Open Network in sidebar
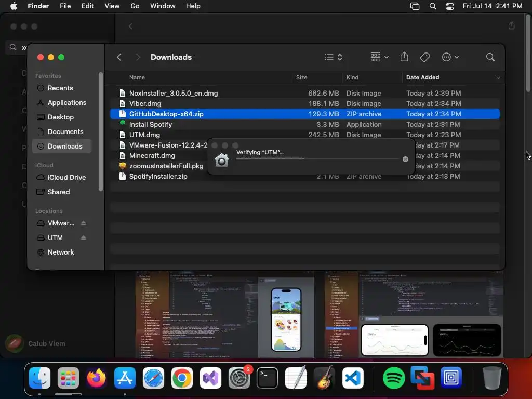Viewport: 532px width, 399px height. click(62, 252)
